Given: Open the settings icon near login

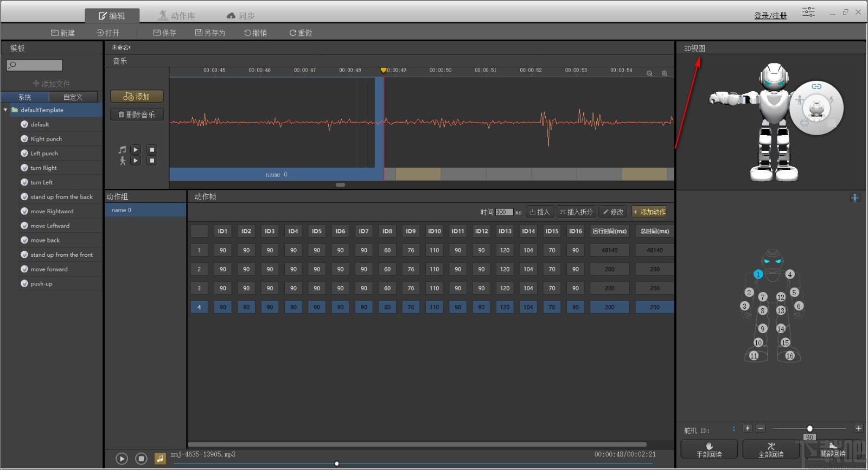Looking at the screenshot, I should point(808,12).
